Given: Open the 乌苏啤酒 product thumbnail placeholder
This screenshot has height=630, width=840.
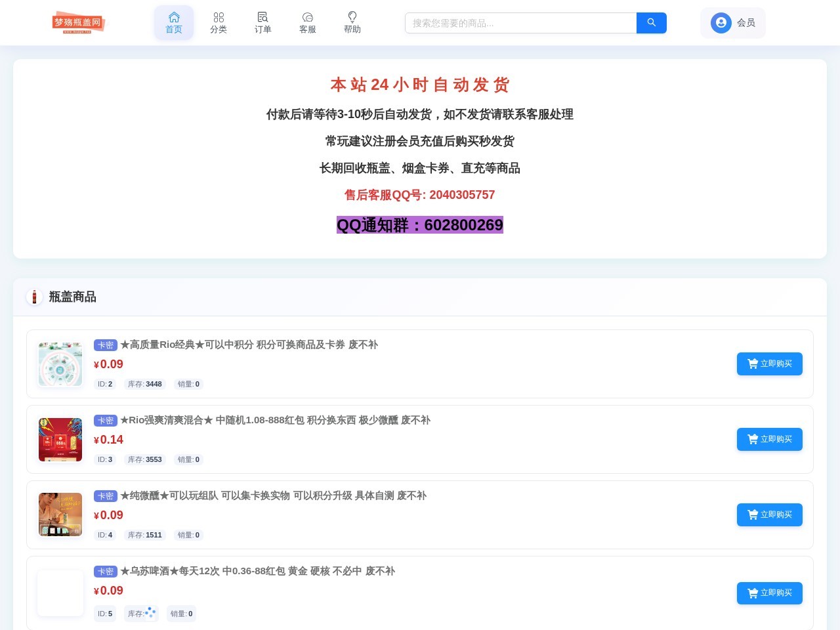Looking at the screenshot, I should [x=60, y=593].
